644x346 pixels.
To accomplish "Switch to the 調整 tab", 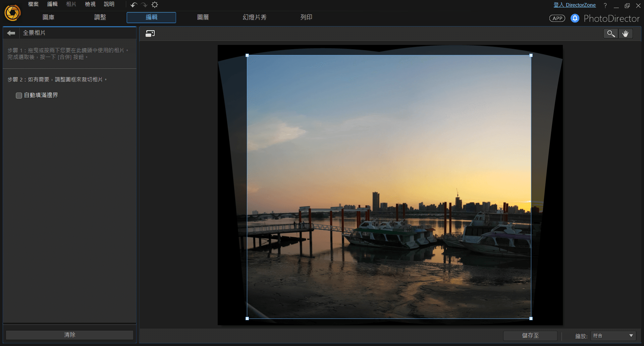I will [x=100, y=17].
